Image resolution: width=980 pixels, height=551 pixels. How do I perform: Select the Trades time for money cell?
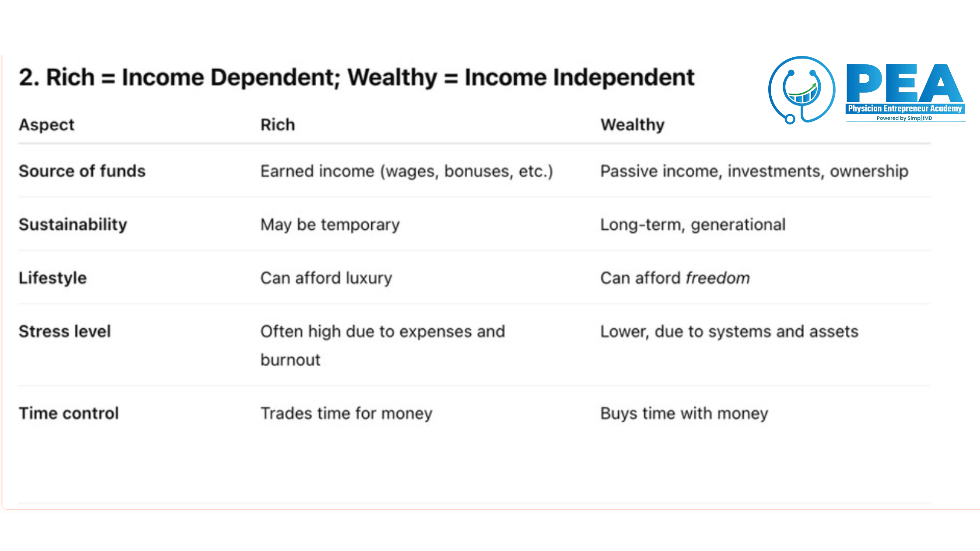pyautogui.click(x=346, y=413)
